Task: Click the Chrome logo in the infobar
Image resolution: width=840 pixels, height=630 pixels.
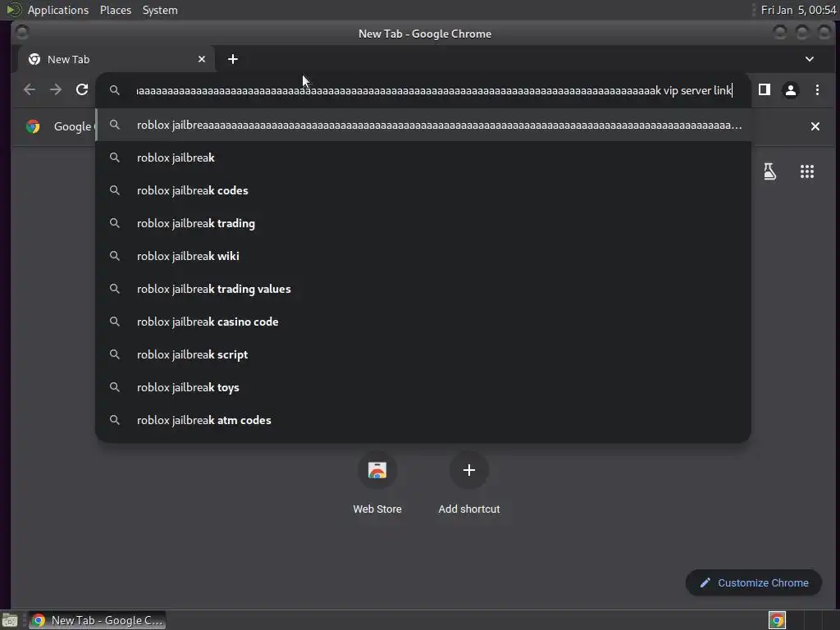Action: pyautogui.click(x=33, y=126)
